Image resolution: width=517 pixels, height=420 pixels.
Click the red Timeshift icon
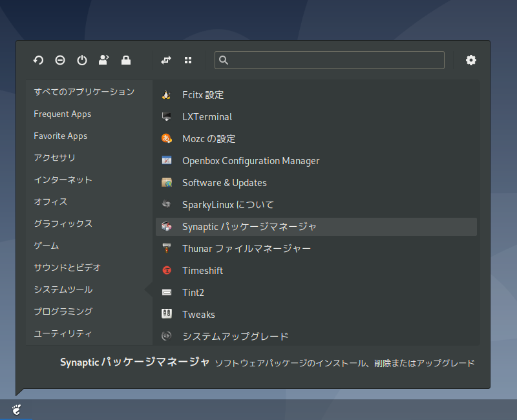(x=167, y=270)
